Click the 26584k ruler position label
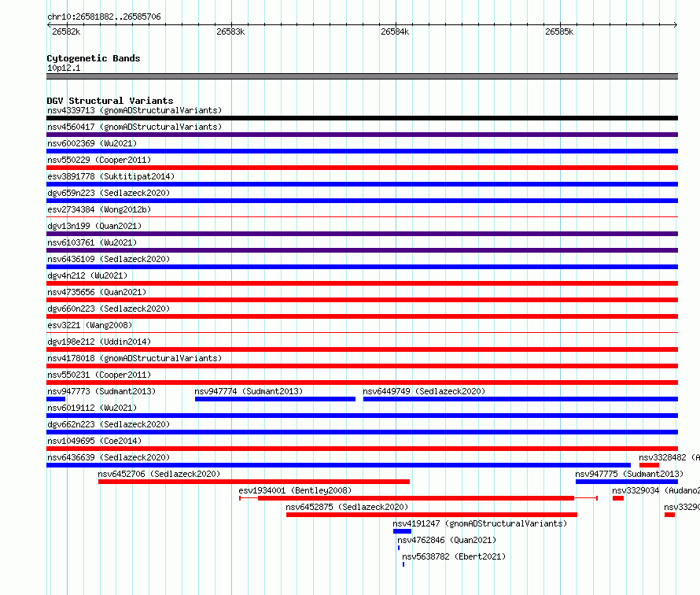700x595 pixels. click(x=395, y=31)
